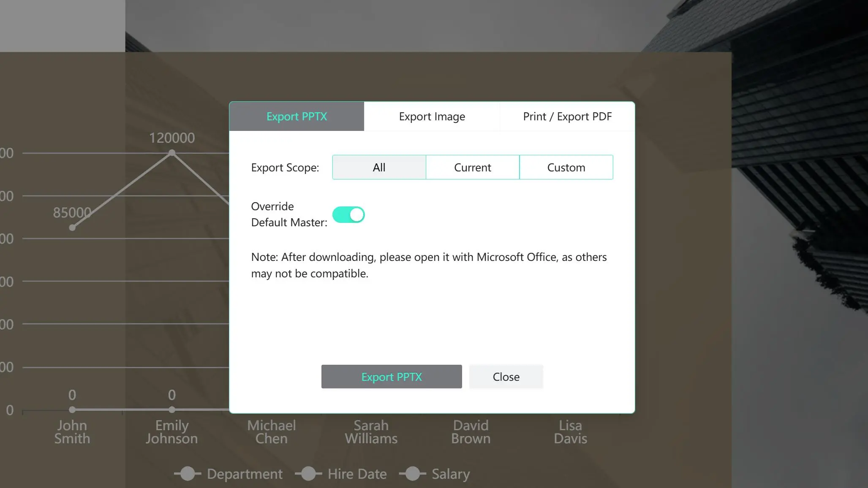Click the Department legend marker icon
868x488 pixels.
(188, 474)
